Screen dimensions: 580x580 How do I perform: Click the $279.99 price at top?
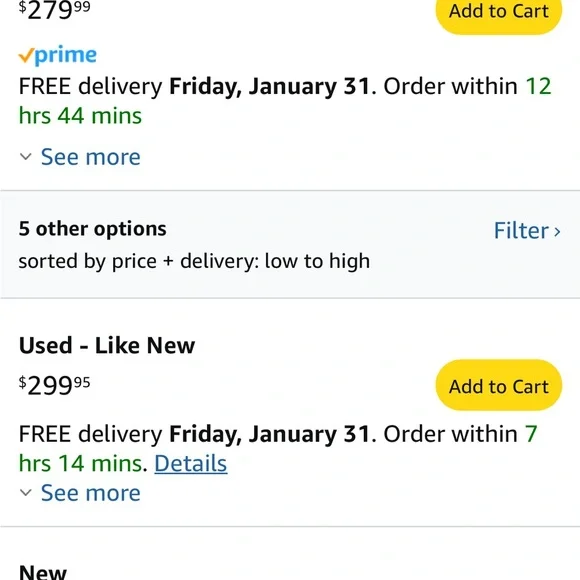pyautogui.click(x=54, y=10)
